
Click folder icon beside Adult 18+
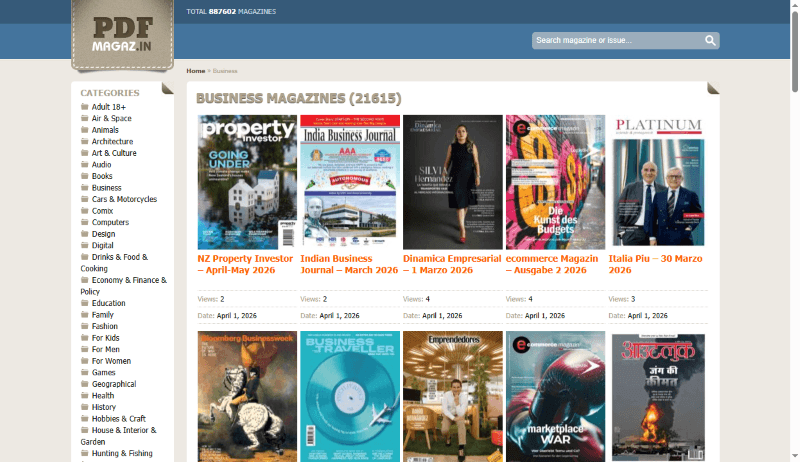tap(85, 107)
